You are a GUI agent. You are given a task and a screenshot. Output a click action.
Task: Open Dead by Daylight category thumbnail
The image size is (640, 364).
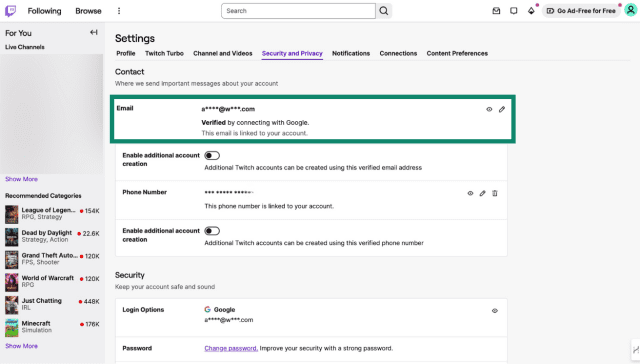tap(11, 237)
